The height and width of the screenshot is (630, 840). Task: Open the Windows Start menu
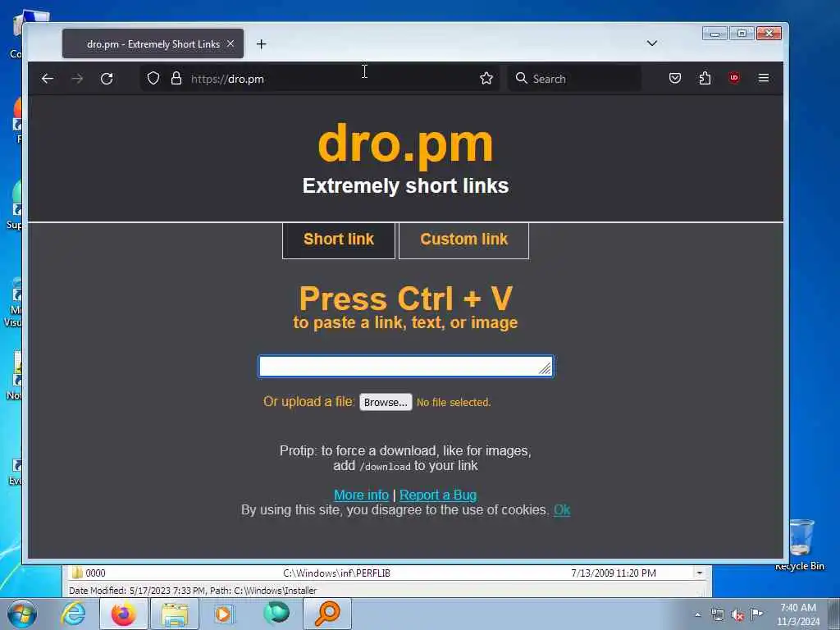click(x=22, y=614)
